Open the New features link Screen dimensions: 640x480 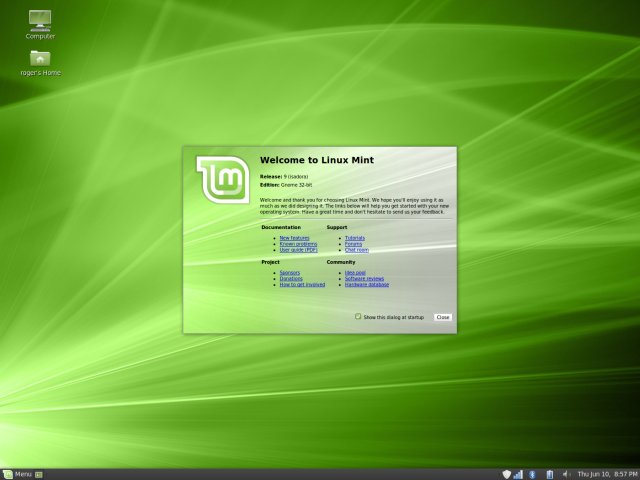point(294,237)
